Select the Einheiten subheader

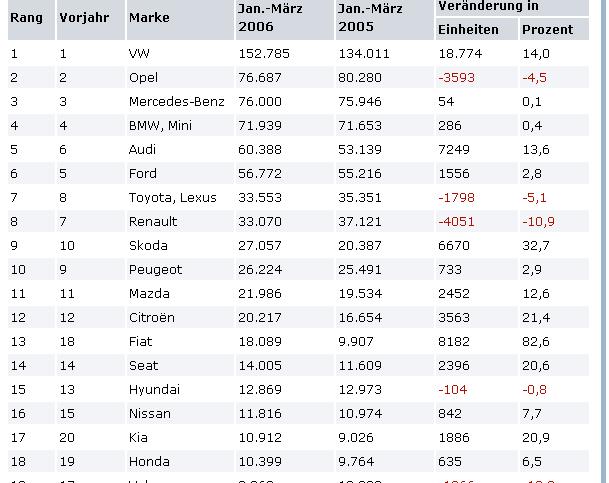pos(468,30)
